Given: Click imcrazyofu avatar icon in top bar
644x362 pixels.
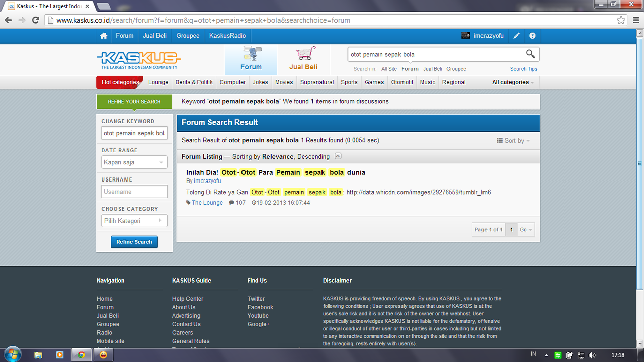Looking at the screenshot, I should pos(465,36).
